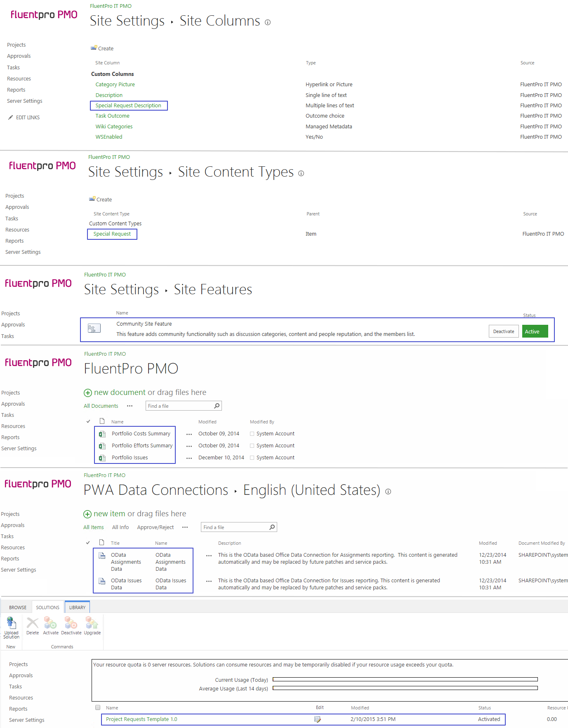Open ellipsis menu for Portfolio Issues
The width and height of the screenshot is (568, 728).
[x=189, y=458]
